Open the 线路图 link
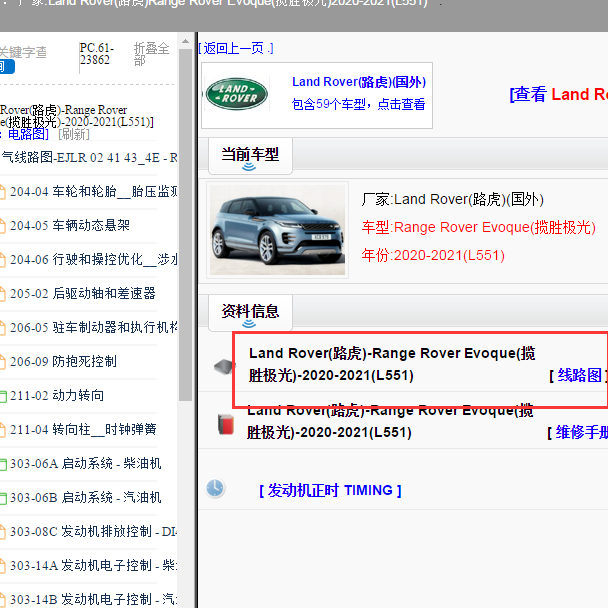Image resolution: width=608 pixels, height=608 pixels. click(x=579, y=375)
